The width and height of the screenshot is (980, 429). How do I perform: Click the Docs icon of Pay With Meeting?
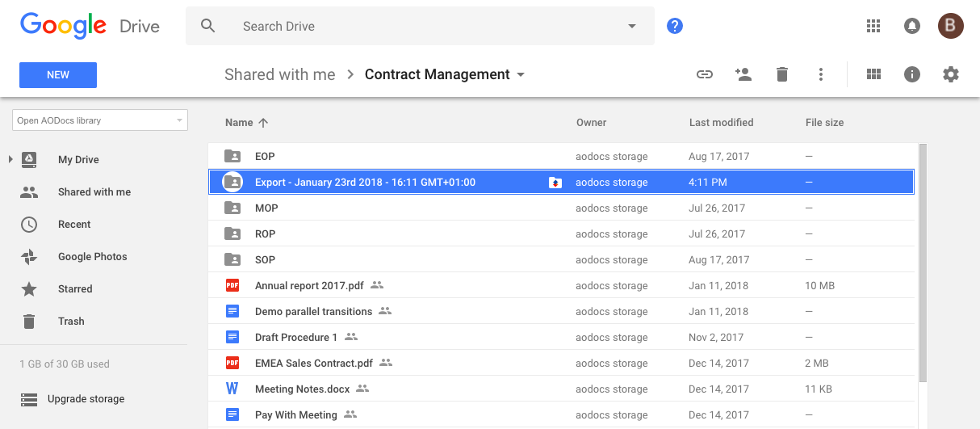pos(232,414)
